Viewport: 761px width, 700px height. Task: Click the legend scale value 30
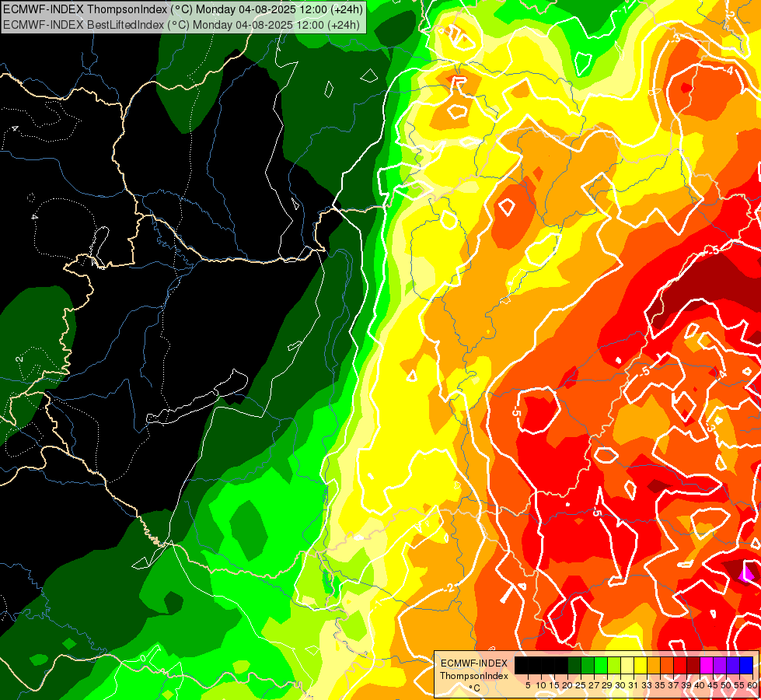pyautogui.click(x=621, y=685)
